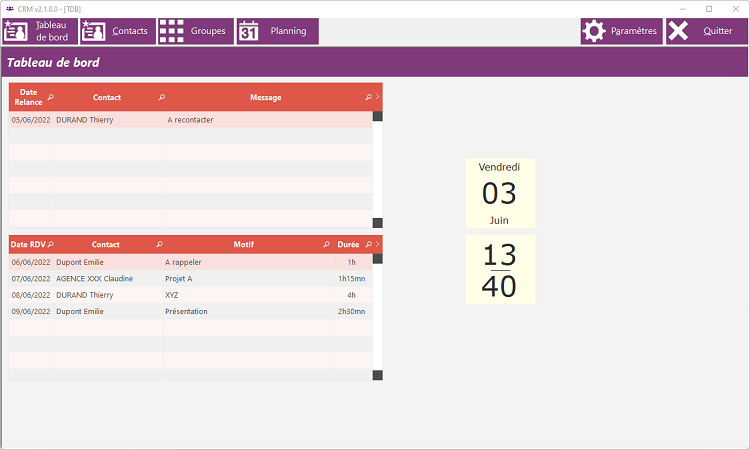750x450 pixels.
Task: Click the Date RDV search magnifier icon
Action: 51,244
